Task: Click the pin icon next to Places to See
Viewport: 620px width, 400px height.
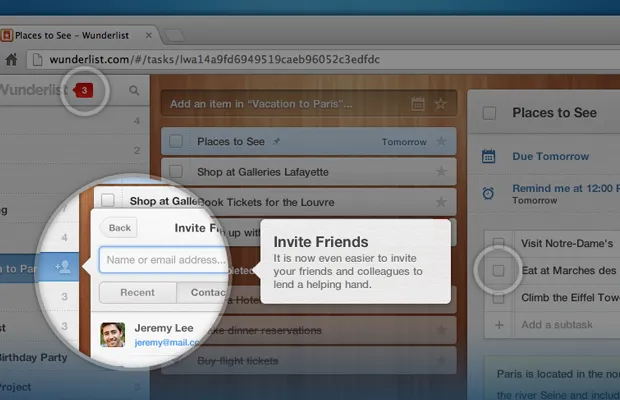Action: [x=276, y=141]
